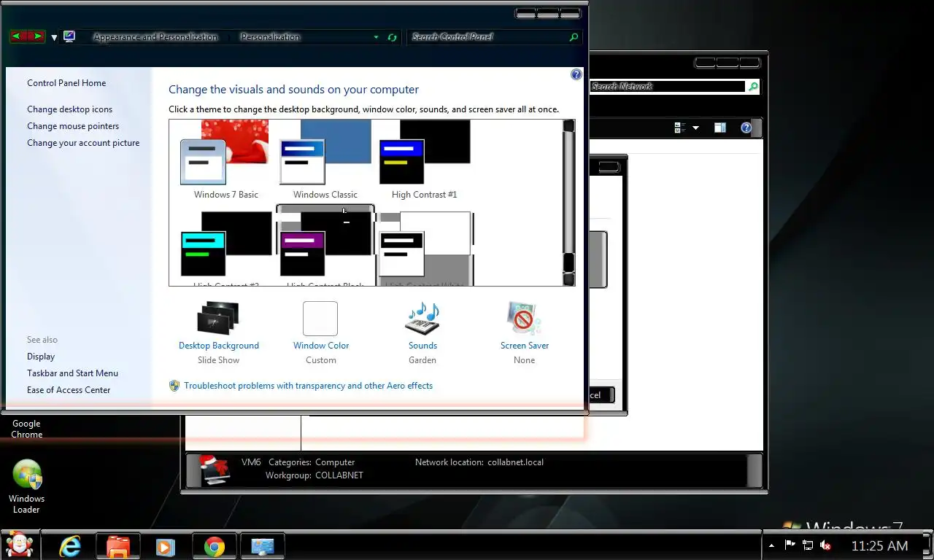Open Desktop Background settings
Viewport: 934px width, 560px height.
218,319
